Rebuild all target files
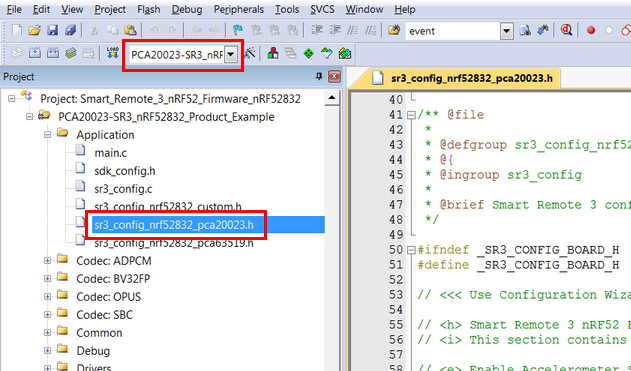631x371 pixels. [53, 53]
